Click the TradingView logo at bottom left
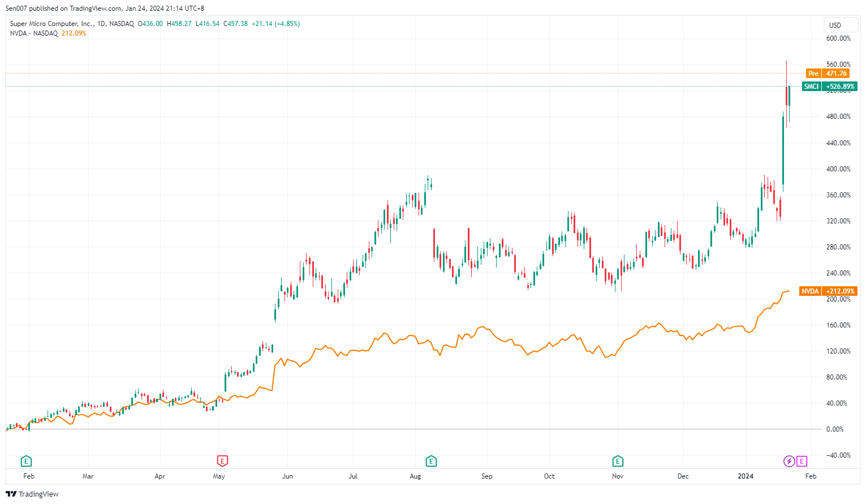866x504 pixels. 32,494
